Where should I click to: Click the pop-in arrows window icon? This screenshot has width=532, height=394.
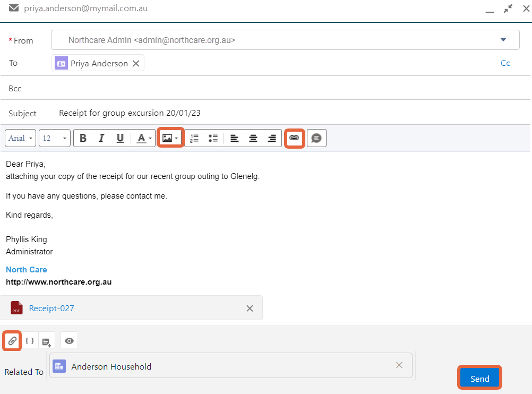[508, 8]
